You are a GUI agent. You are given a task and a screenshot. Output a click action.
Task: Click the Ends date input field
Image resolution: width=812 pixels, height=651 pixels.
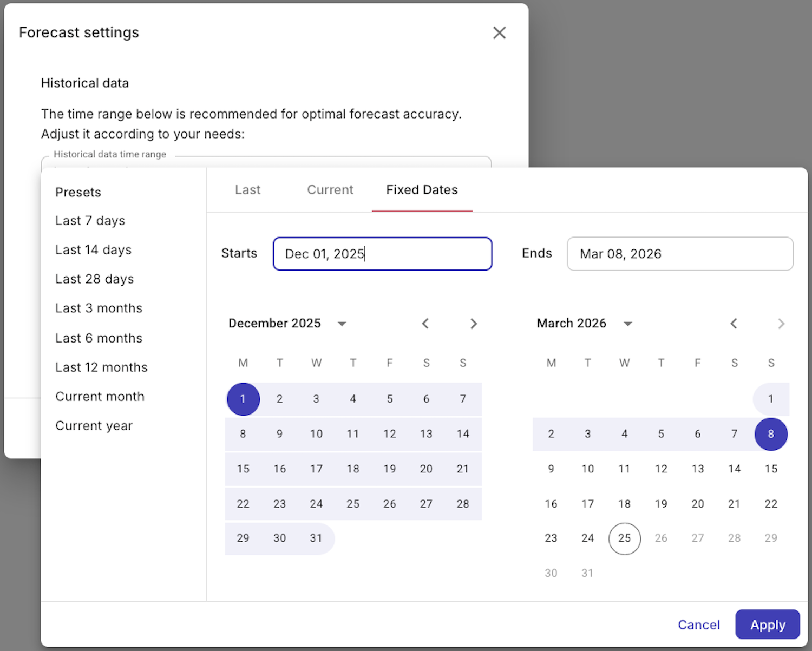point(679,253)
